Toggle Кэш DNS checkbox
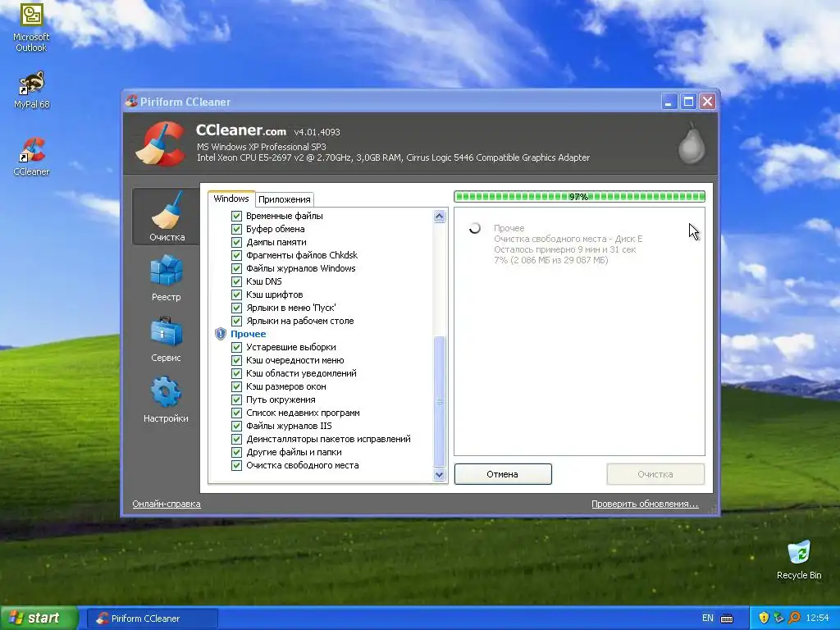 coord(236,281)
